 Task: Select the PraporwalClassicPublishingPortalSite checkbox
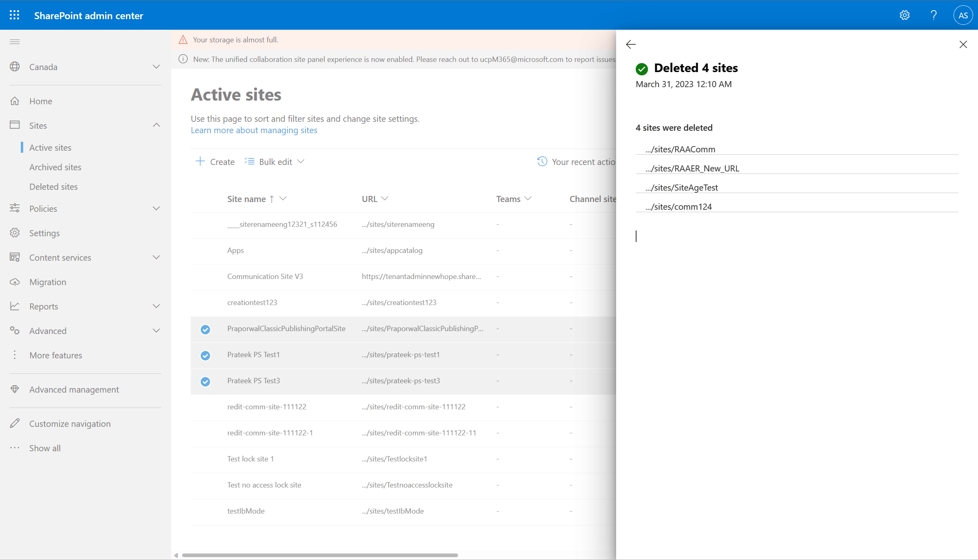tap(205, 328)
